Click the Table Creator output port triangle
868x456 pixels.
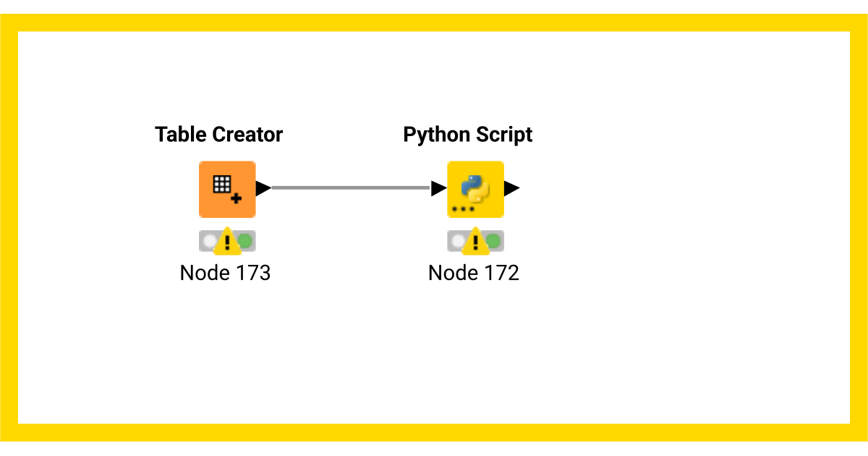[x=263, y=189]
